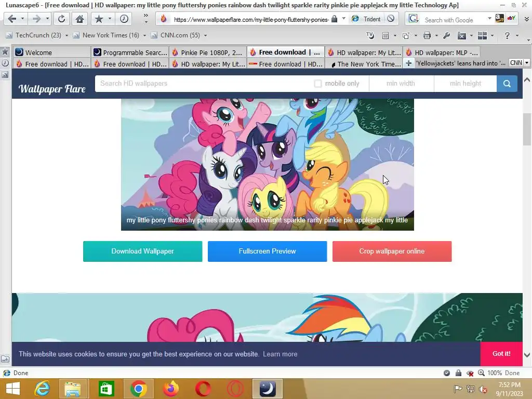
Task: Open the search engine dropdown arrow
Action: coord(489,19)
